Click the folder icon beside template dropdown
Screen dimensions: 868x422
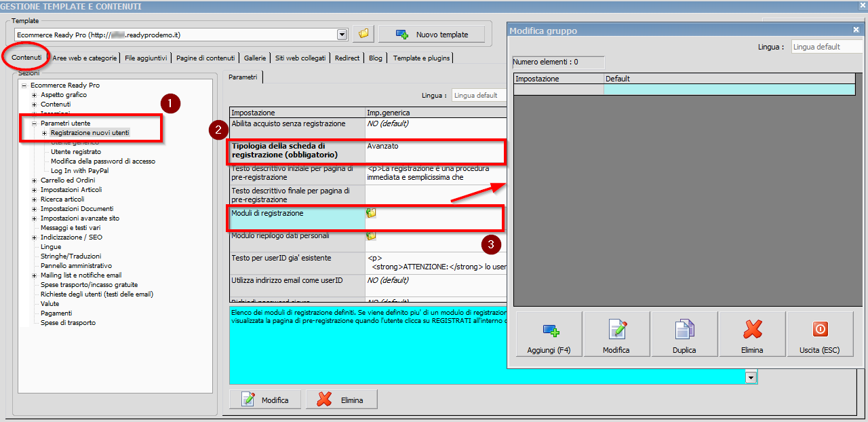pyautogui.click(x=364, y=34)
